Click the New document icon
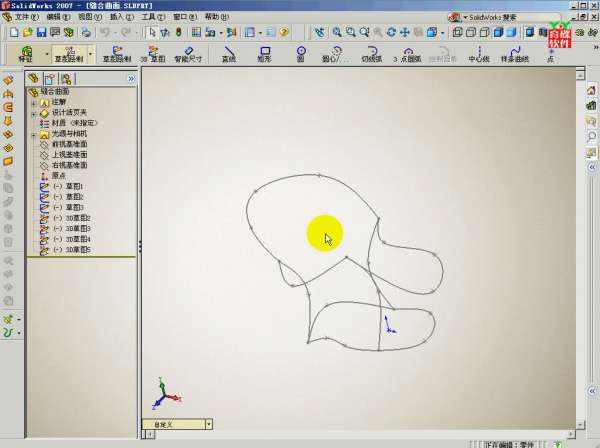This screenshot has width=600, height=448. pos(14,33)
